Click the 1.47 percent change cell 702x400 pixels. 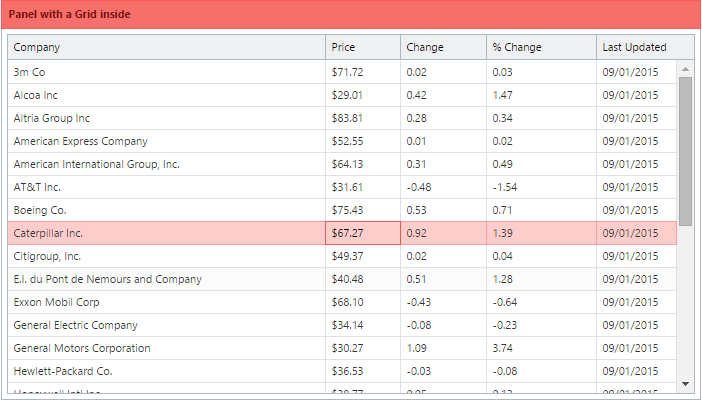click(x=542, y=95)
